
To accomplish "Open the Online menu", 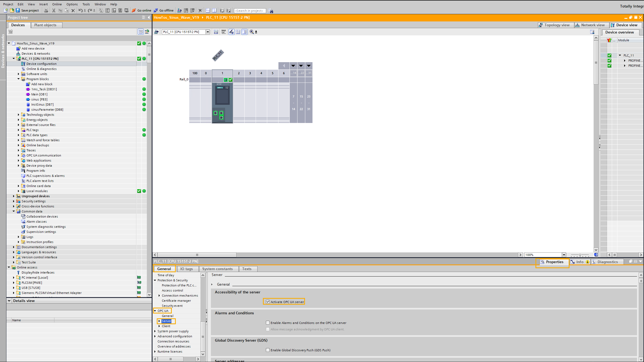I will click(x=57, y=4).
